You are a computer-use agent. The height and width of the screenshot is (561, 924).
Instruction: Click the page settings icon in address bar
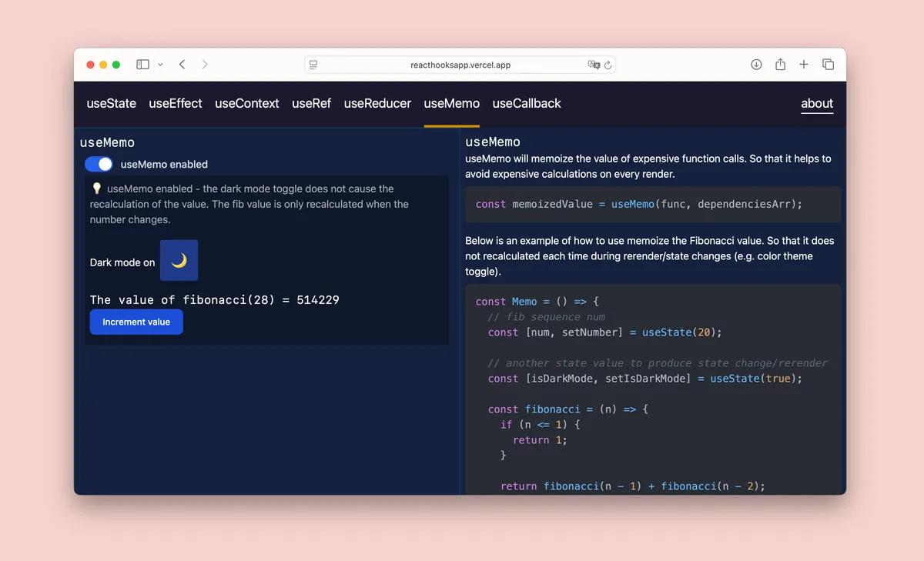click(313, 65)
